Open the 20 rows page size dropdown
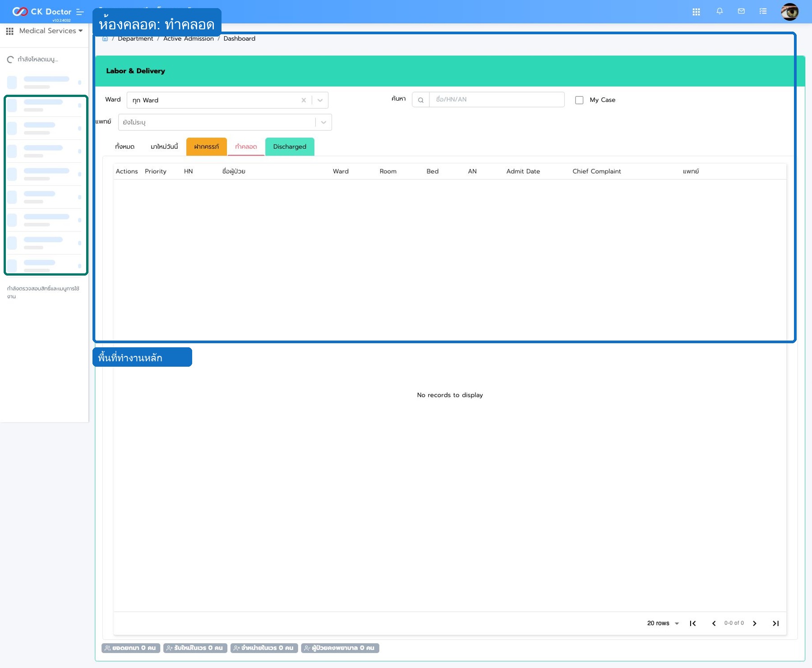 [663, 623]
